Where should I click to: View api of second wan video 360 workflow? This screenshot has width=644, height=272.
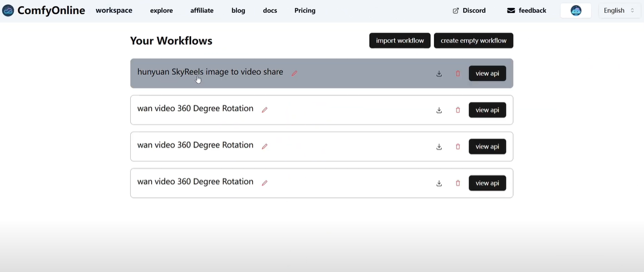[x=487, y=147]
